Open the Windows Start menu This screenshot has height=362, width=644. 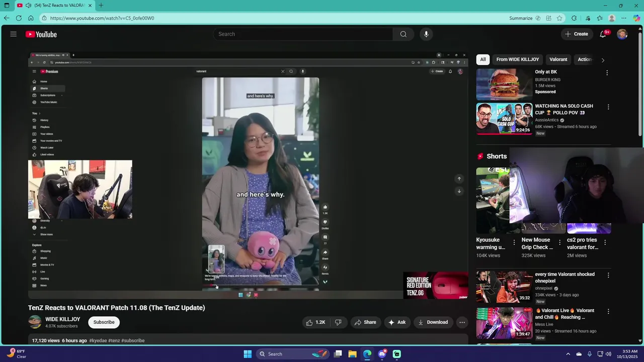[248, 354]
